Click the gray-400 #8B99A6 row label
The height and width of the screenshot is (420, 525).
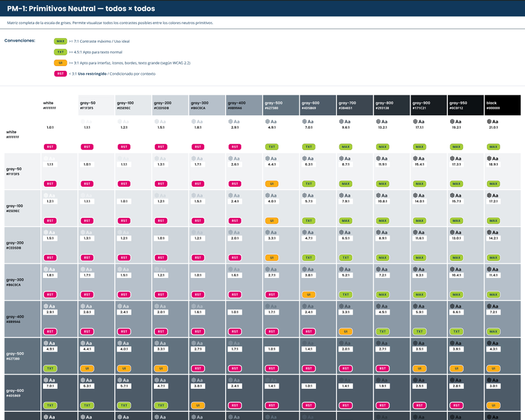(x=15, y=319)
